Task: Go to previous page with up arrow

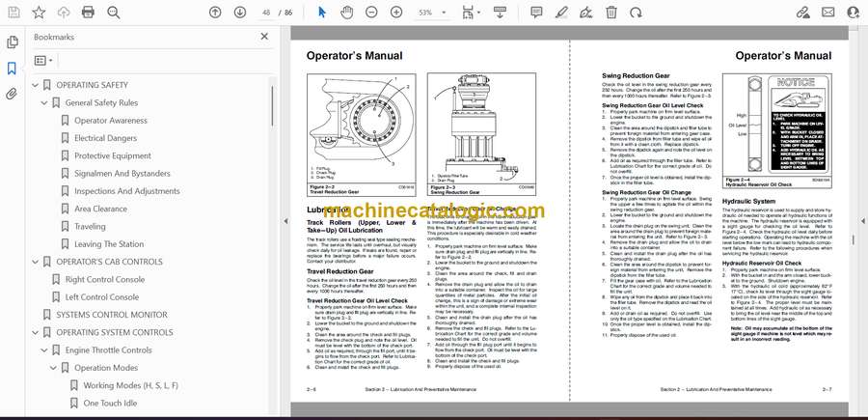Action: 215,13
